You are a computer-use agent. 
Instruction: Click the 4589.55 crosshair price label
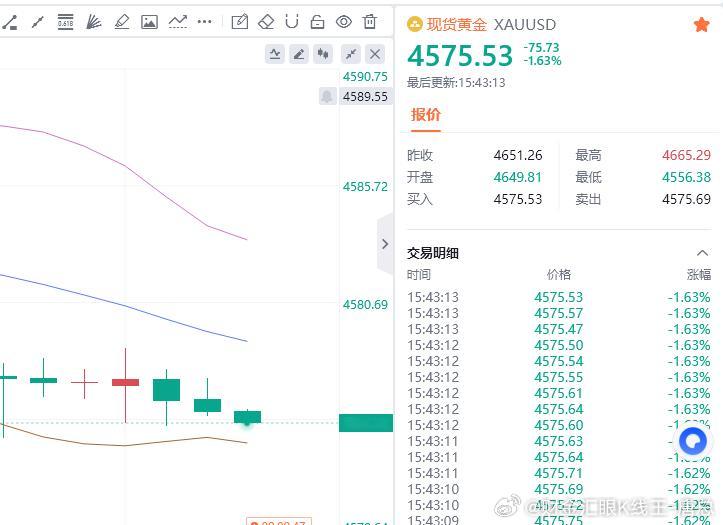[x=365, y=96]
